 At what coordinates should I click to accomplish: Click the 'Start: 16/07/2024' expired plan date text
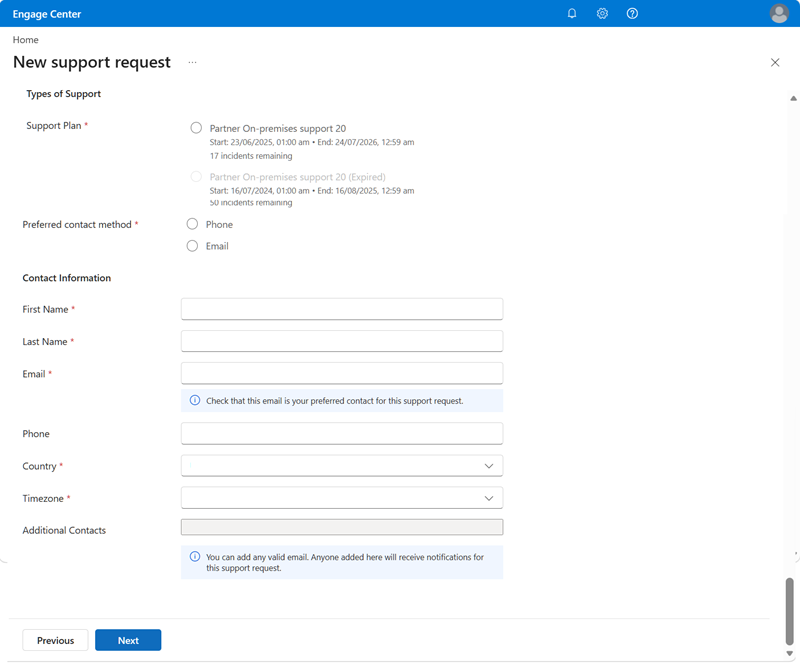click(x=312, y=190)
